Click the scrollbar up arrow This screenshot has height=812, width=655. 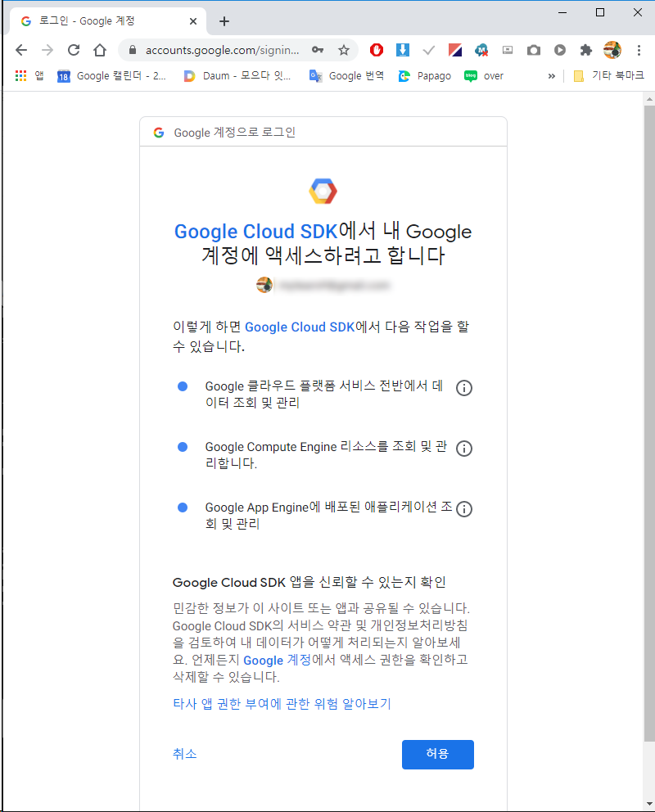(x=649, y=98)
